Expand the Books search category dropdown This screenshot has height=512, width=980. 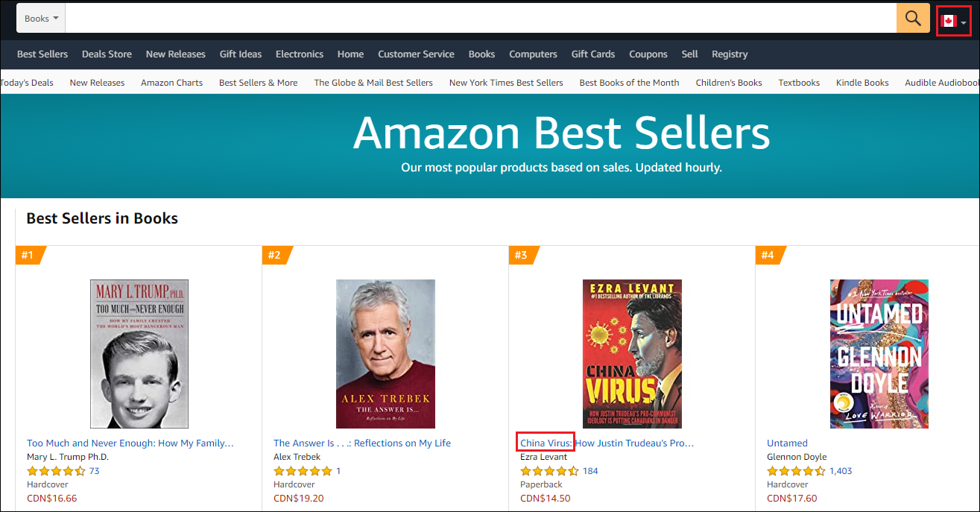[41, 19]
